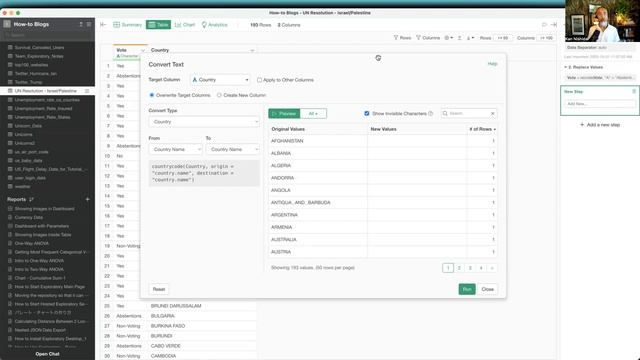This screenshot has height=360, width=640.
Task: Sort by # of Rows column header
Action: [482, 129]
